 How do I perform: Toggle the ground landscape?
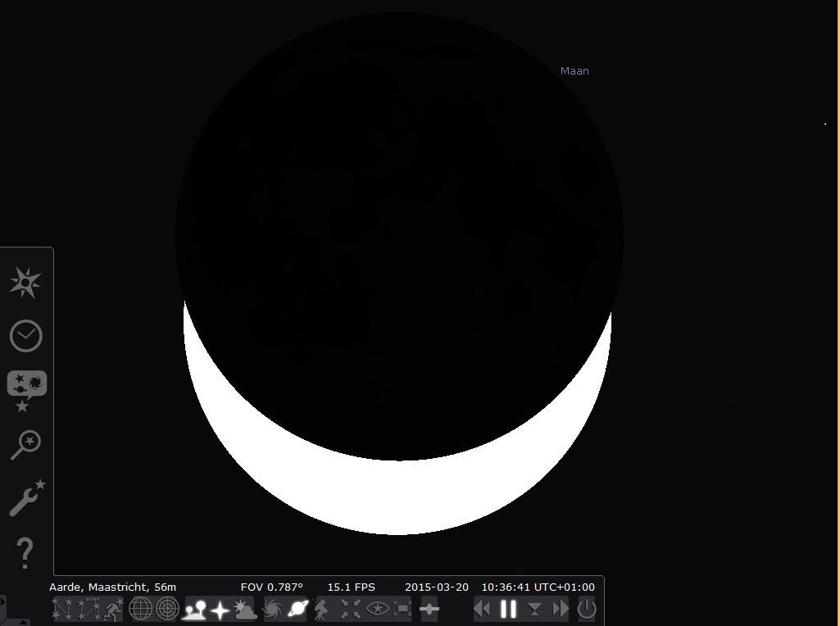click(194, 610)
